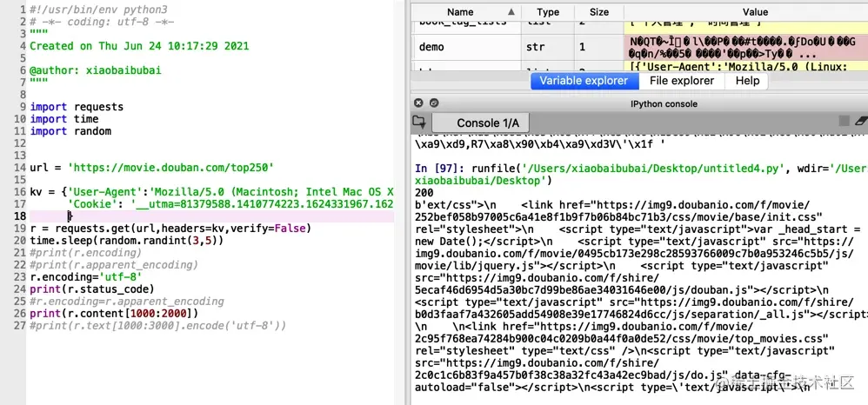Sort variables by the Name column header
Image resolution: width=868 pixels, height=405 pixels.
[x=466, y=11]
